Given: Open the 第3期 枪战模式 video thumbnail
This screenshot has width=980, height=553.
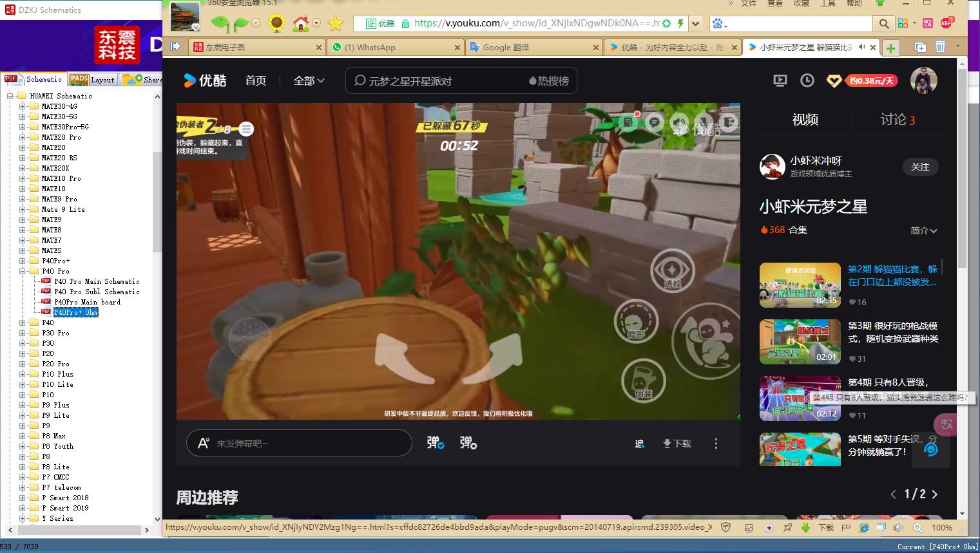Looking at the screenshot, I should [x=800, y=342].
